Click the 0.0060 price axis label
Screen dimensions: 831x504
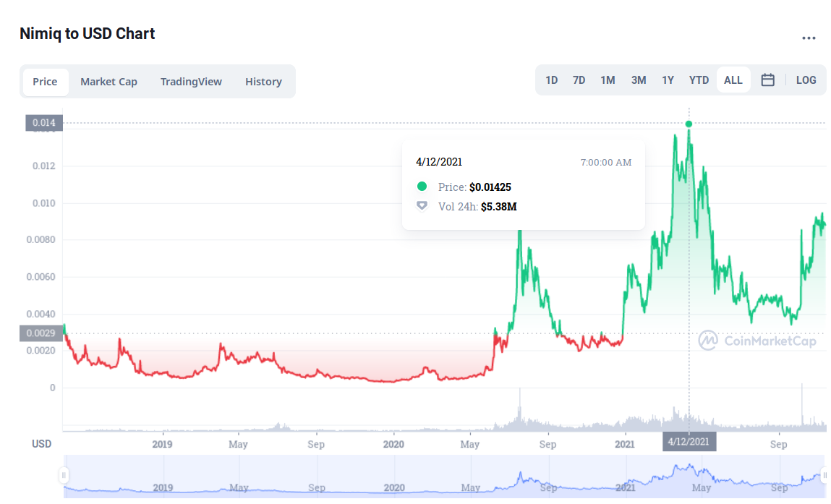coord(41,277)
